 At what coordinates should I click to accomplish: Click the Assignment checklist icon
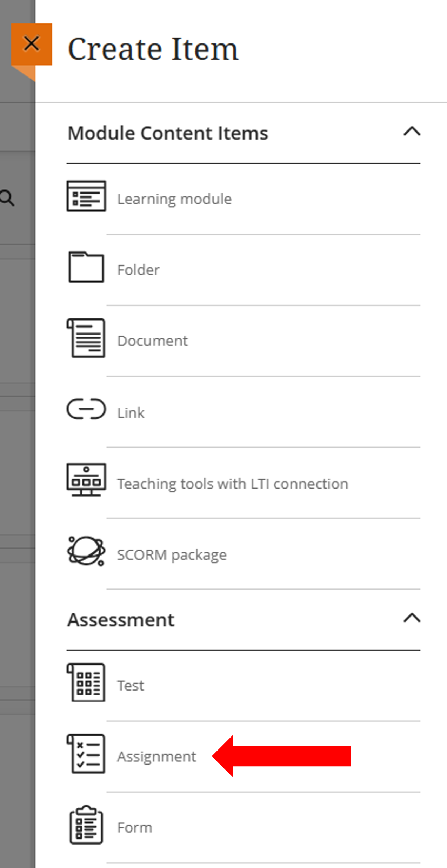(x=86, y=754)
